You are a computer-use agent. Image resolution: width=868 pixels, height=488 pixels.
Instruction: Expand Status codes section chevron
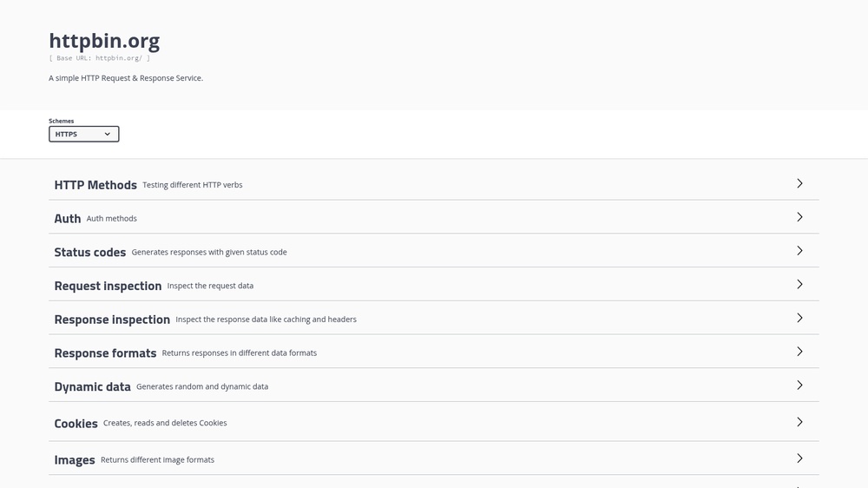point(799,251)
